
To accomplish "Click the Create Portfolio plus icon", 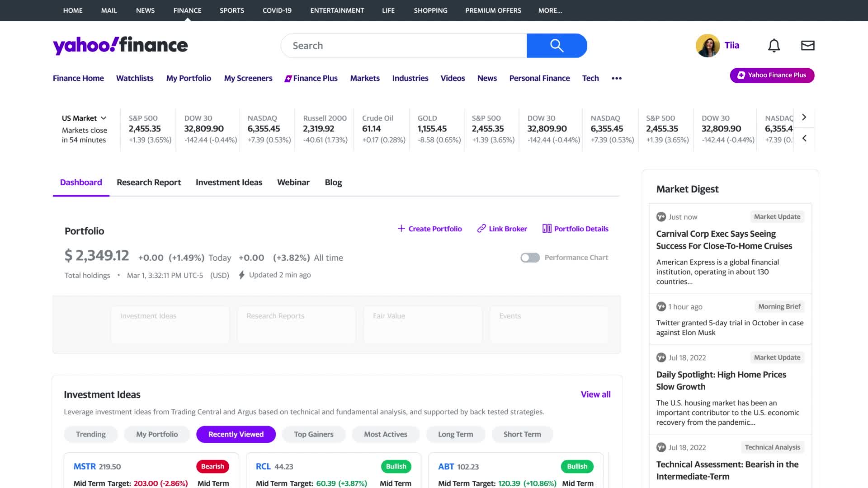I will point(400,229).
